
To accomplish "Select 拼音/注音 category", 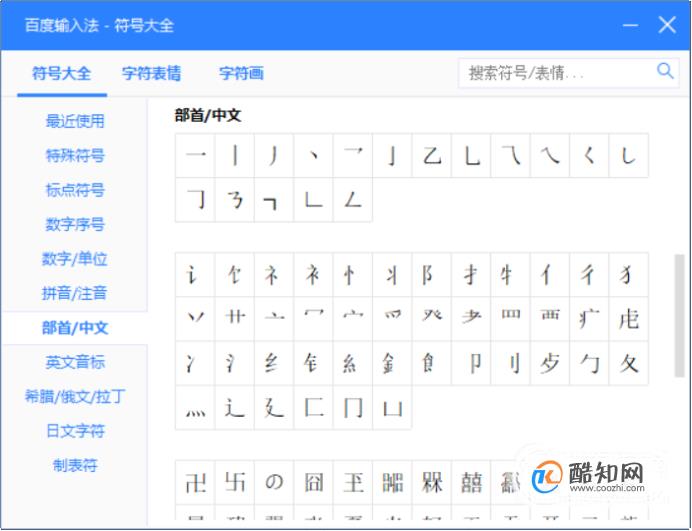I will pos(75,293).
